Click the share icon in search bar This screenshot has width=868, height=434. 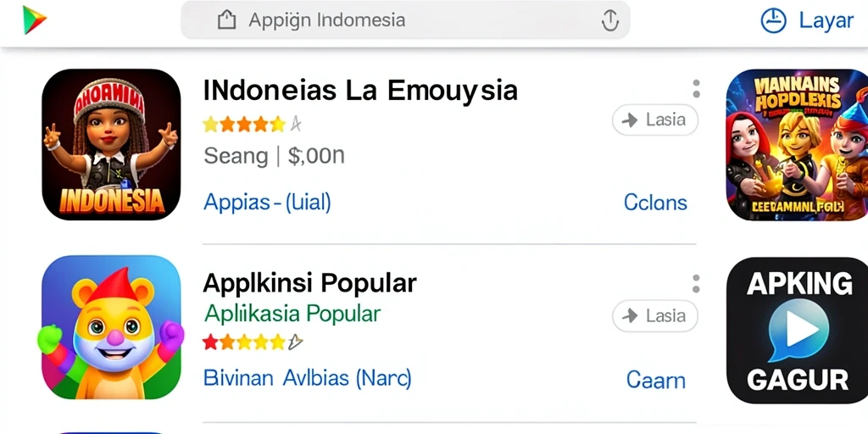point(226,20)
